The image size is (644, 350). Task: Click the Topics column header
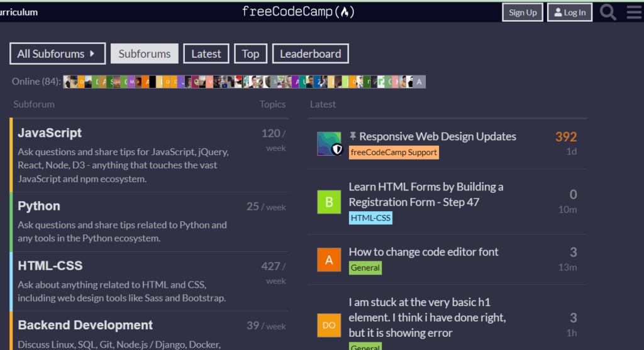[272, 104]
